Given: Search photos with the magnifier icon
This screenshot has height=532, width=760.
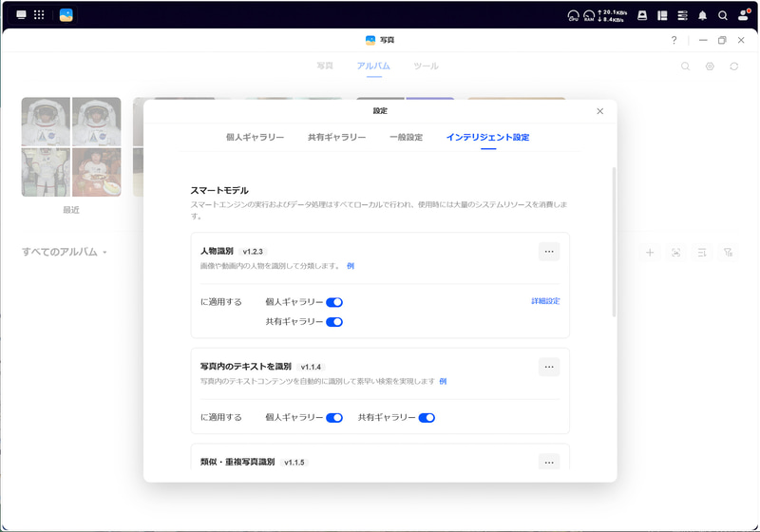Looking at the screenshot, I should coord(685,66).
